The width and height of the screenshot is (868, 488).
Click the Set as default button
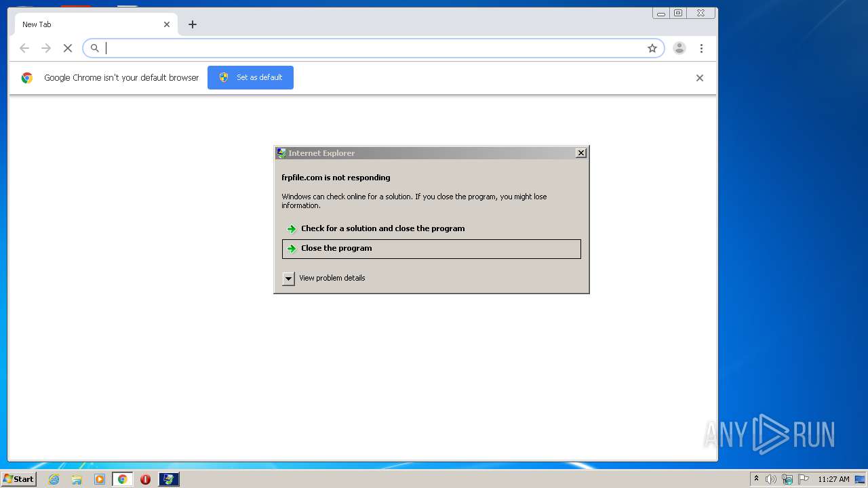click(x=250, y=77)
